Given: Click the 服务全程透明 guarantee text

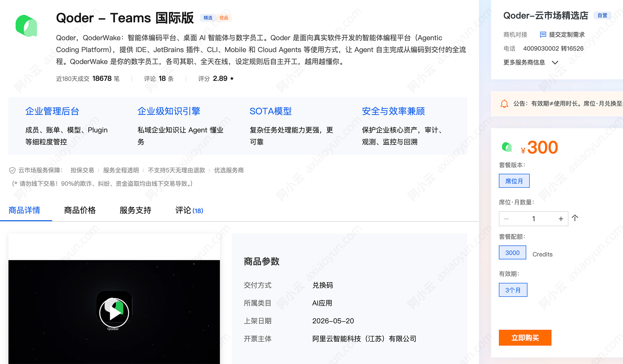Looking at the screenshot, I should [x=121, y=170].
